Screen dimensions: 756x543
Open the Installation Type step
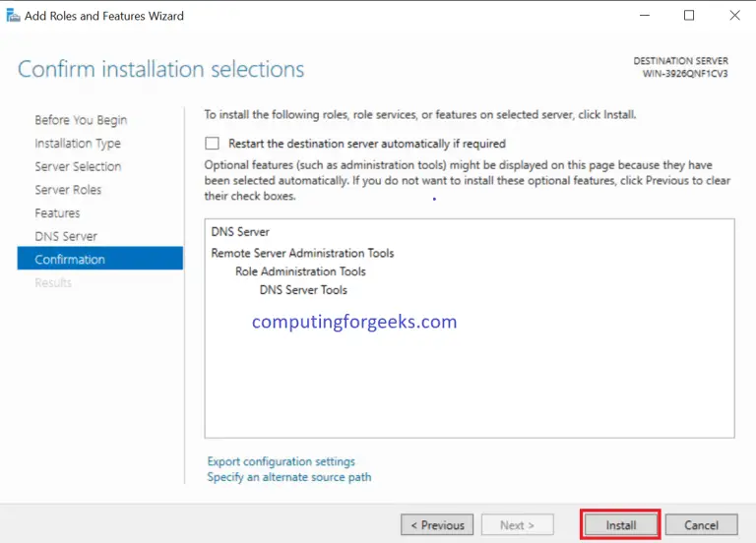pos(78,144)
